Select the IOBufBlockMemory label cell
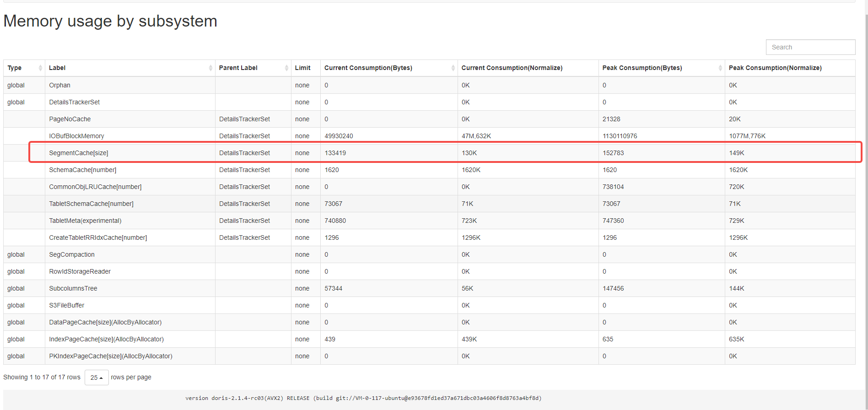Viewport: 868px width, 410px height. 130,136
